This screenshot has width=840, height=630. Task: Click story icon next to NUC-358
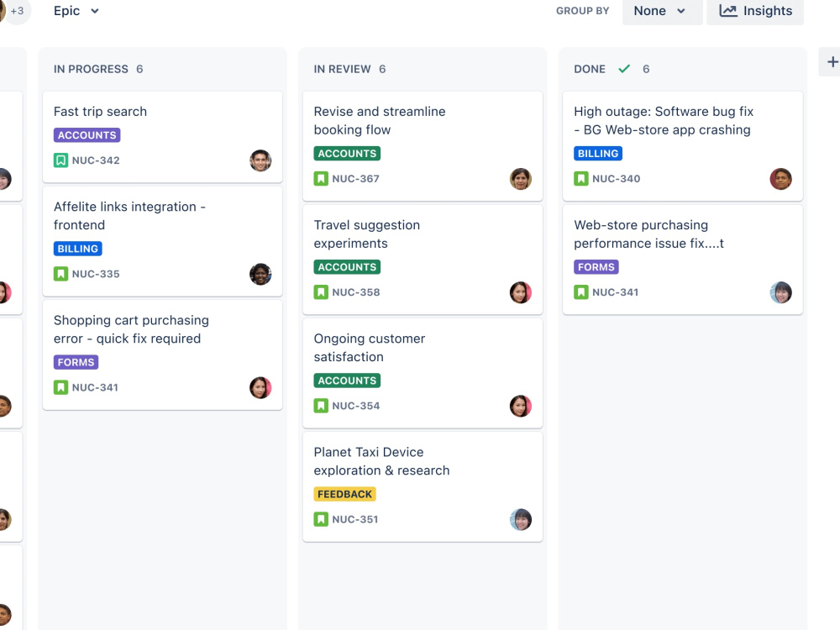(x=321, y=292)
